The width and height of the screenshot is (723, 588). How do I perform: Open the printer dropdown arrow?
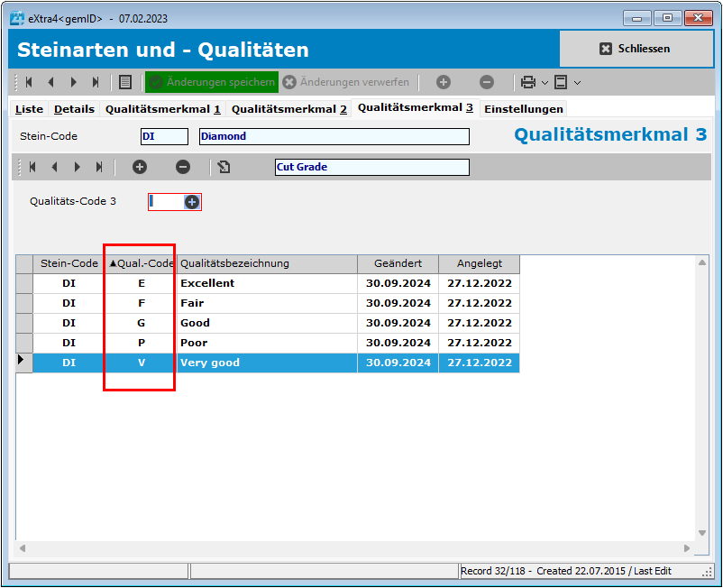(545, 82)
